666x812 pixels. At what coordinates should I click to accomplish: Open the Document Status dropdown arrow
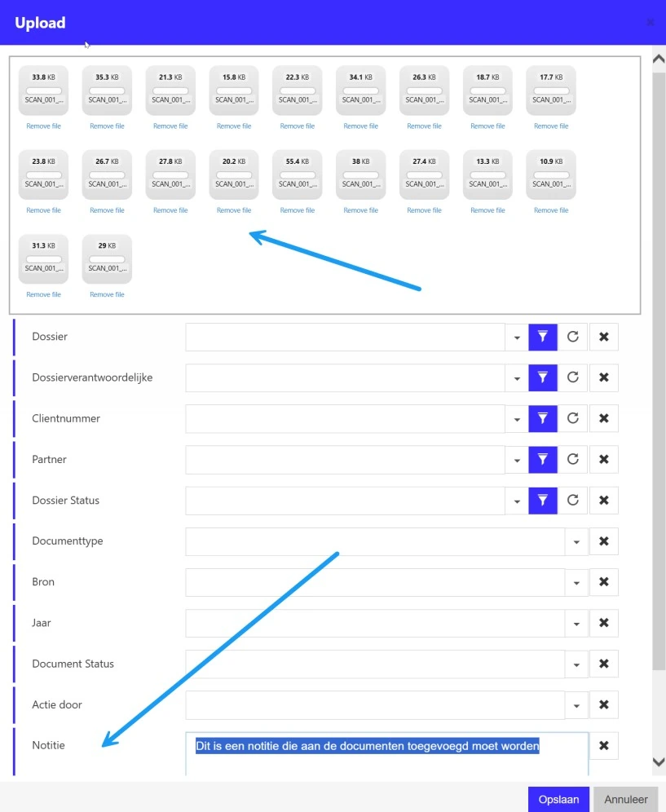(x=576, y=664)
